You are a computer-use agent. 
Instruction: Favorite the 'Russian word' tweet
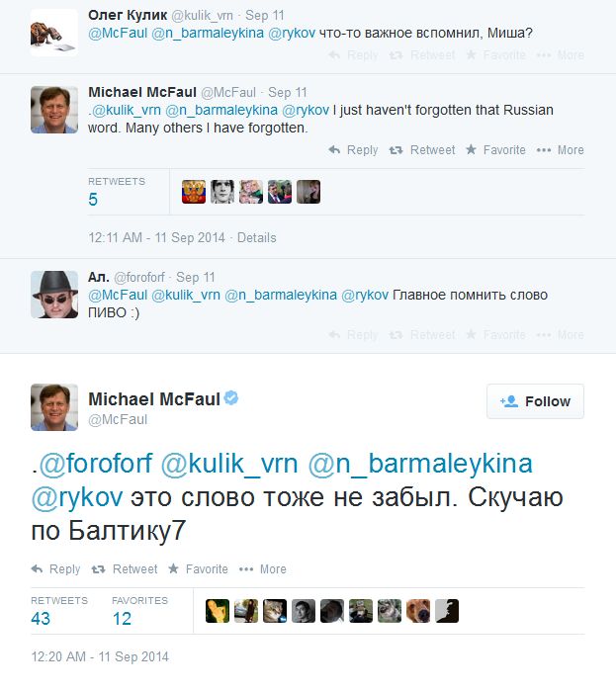coord(495,150)
